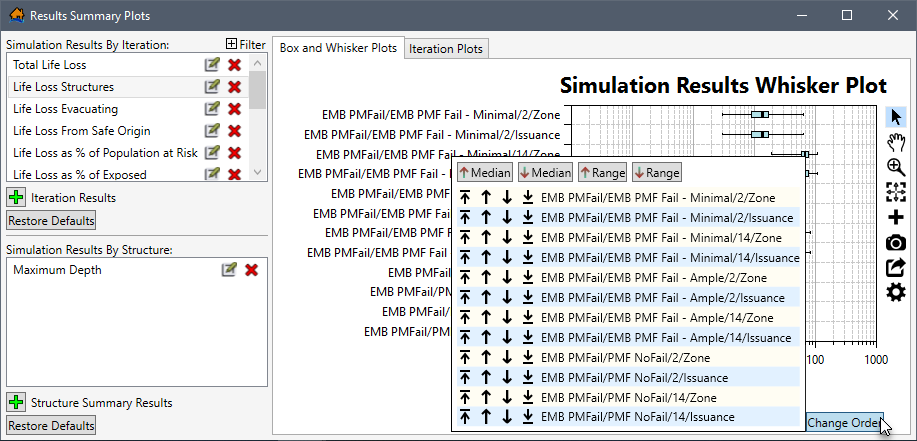The height and width of the screenshot is (441, 917).
Task: Edit the Maximum Depth structure result
Action: click(229, 270)
